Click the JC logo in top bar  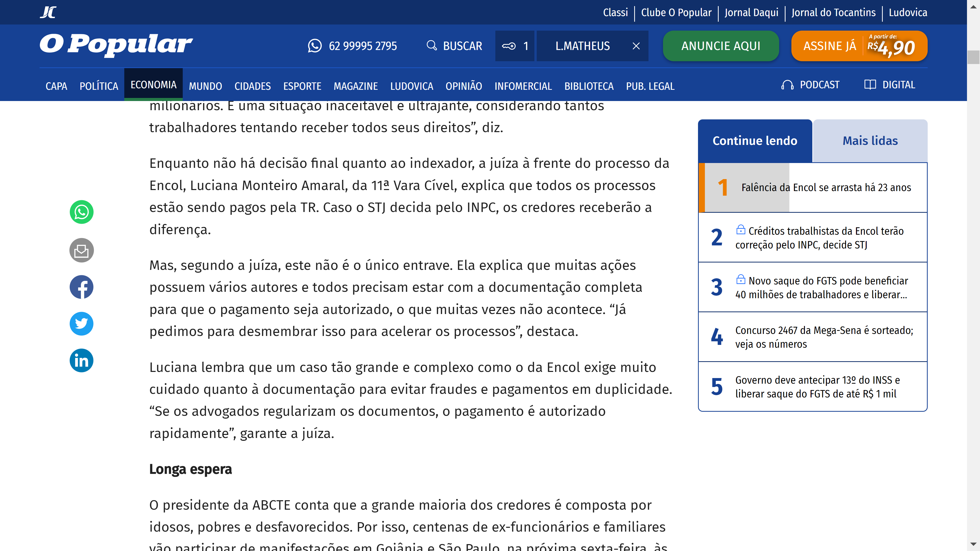click(x=48, y=12)
